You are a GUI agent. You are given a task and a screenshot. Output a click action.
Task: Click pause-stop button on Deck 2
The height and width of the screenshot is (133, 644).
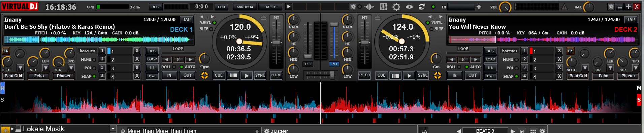[395, 76]
